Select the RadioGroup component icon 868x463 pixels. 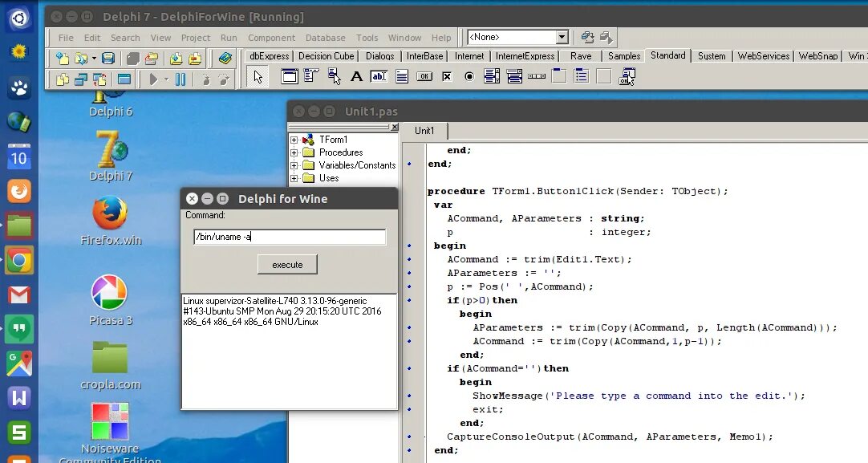click(x=582, y=76)
